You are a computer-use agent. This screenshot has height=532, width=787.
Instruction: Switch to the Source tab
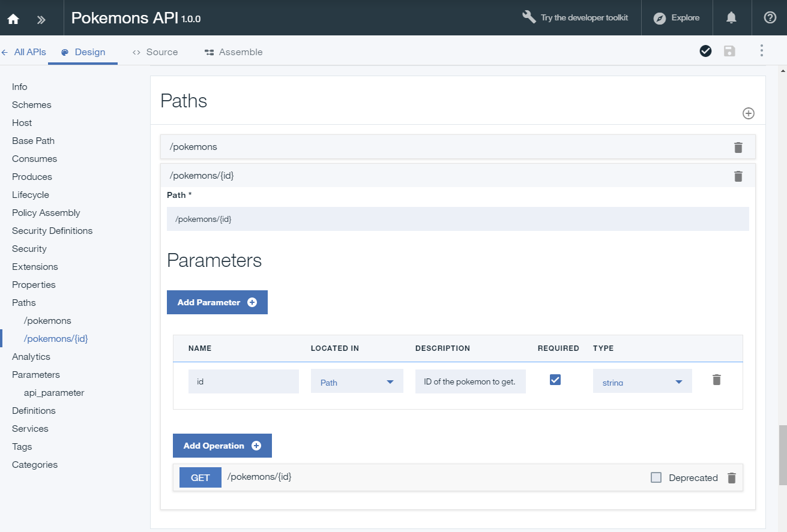click(155, 52)
